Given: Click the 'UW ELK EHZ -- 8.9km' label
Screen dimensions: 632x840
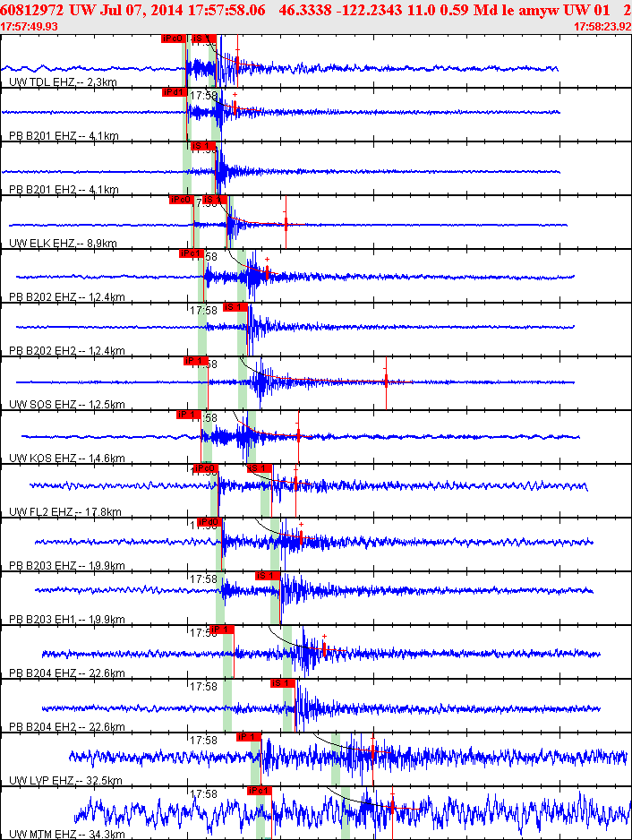Looking at the screenshot, I should [64, 244].
